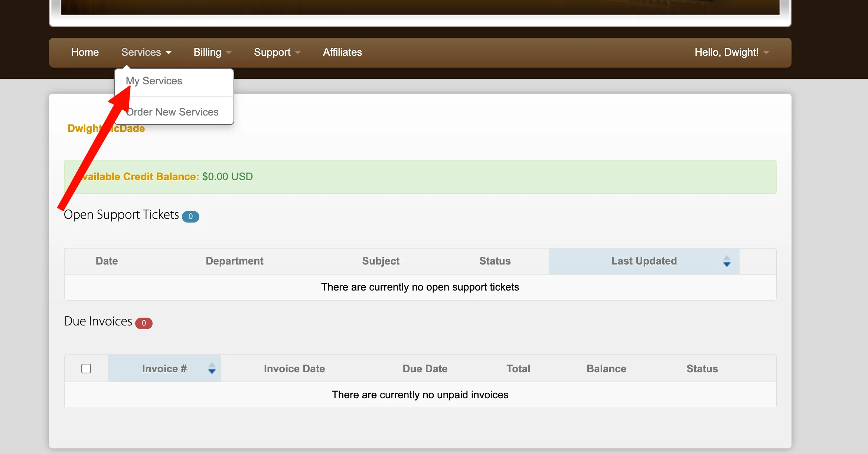The width and height of the screenshot is (868, 454).
Task: Expand the Support dropdown menu
Action: [x=277, y=52]
